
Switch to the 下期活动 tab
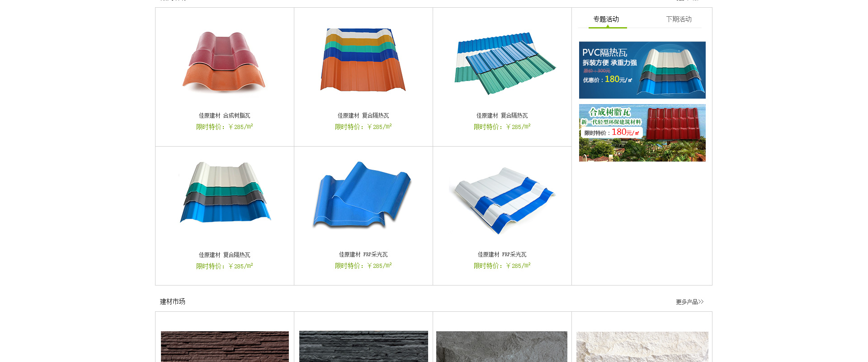point(679,19)
